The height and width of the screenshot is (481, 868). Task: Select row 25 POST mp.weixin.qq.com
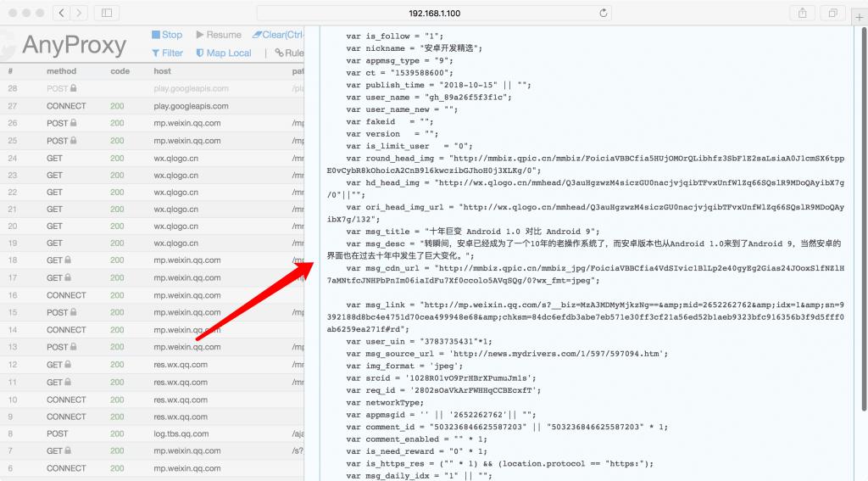[x=153, y=141]
